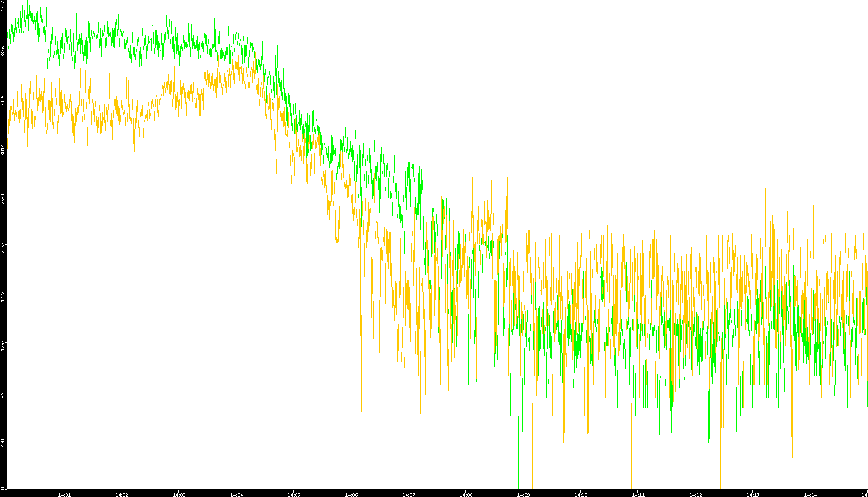Select the 3876 value axis label
The image size is (868, 497).
(3, 52)
